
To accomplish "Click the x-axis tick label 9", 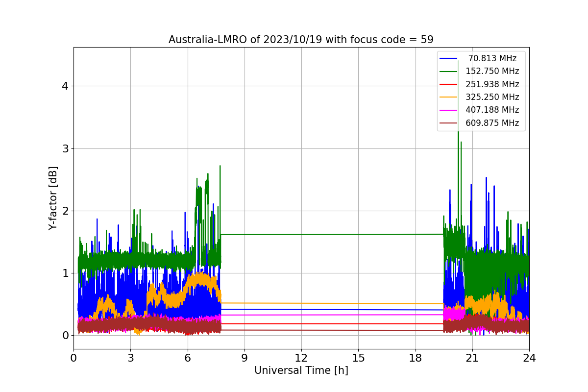I will pos(244,358).
